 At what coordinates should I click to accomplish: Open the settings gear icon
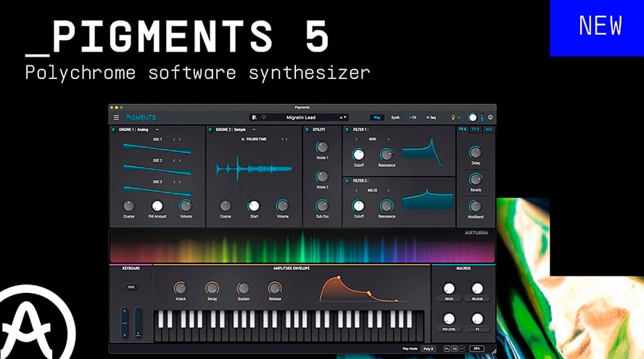click(490, 117)
